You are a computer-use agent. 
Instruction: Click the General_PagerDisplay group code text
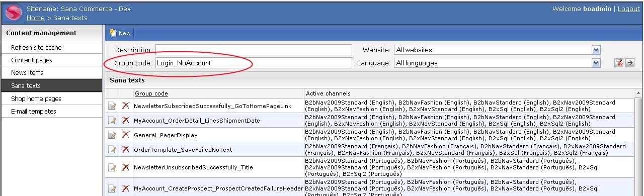166,135
